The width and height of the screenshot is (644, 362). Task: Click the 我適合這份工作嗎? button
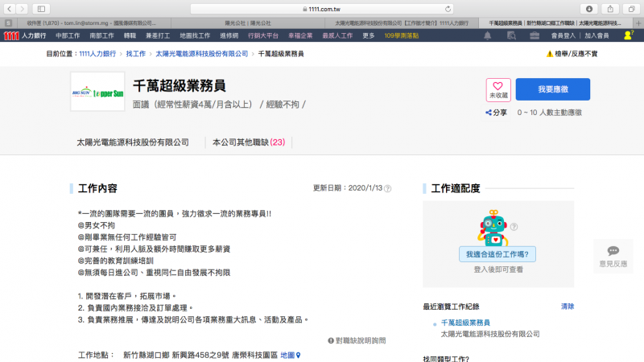[x=497, y=254]
